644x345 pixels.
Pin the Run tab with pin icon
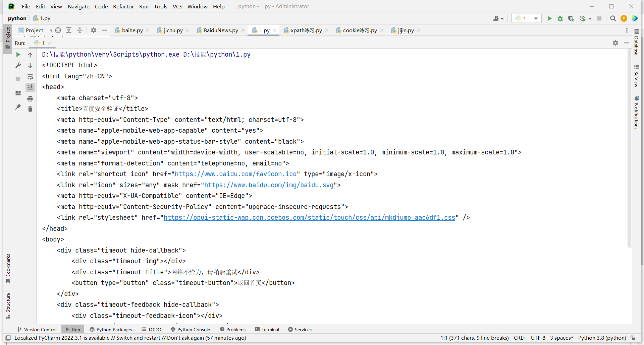pyautogui.click(x=18, y=107)
